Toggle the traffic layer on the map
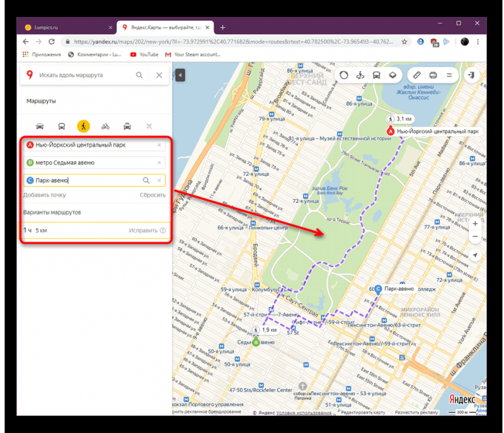This screenshot has width=504, height=433. pos(344,75)
